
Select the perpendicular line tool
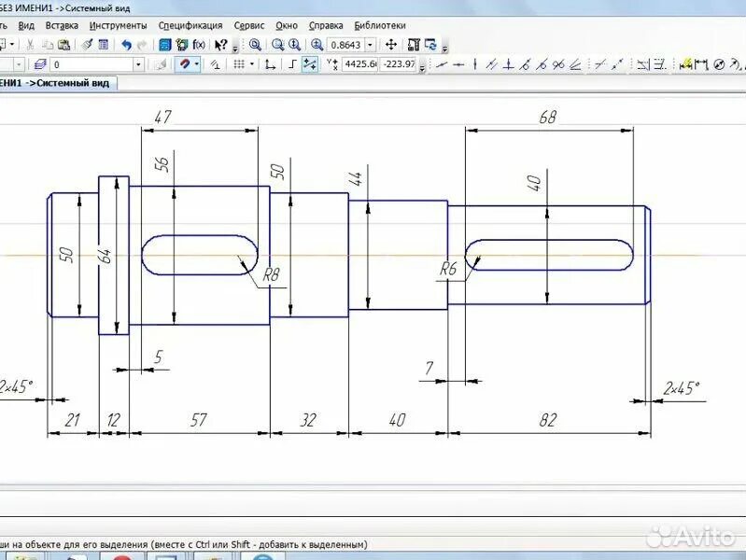(x=508, y=64)
